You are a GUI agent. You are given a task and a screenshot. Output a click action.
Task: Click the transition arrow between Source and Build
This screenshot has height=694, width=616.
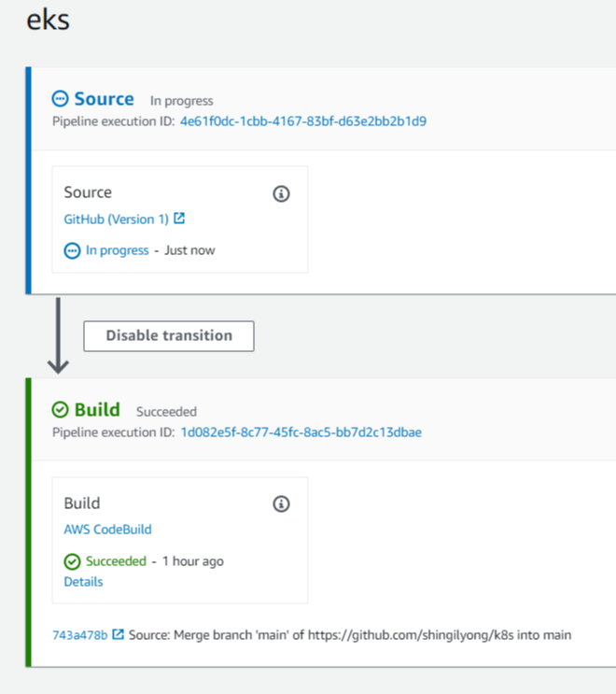(58, 336)
